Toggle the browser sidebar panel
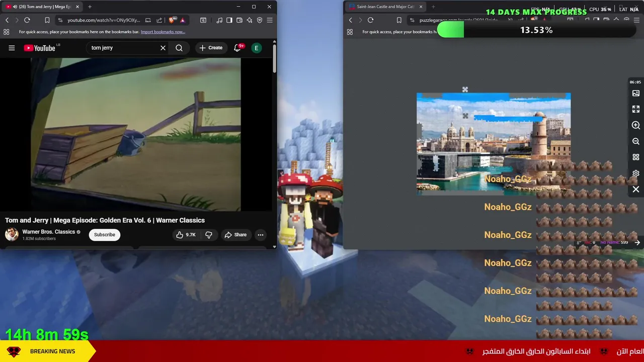The width and height of the screenshot is (644, 362). [229, 20]
